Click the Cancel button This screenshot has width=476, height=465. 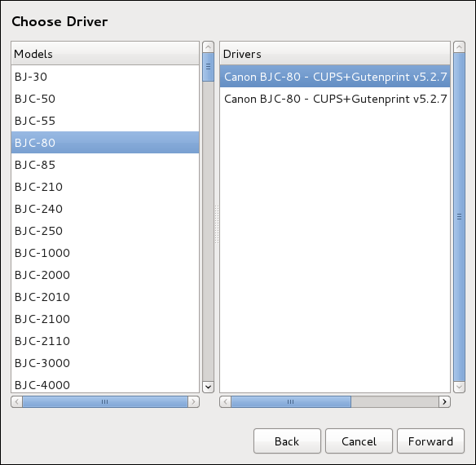click(x=359, y=441)
